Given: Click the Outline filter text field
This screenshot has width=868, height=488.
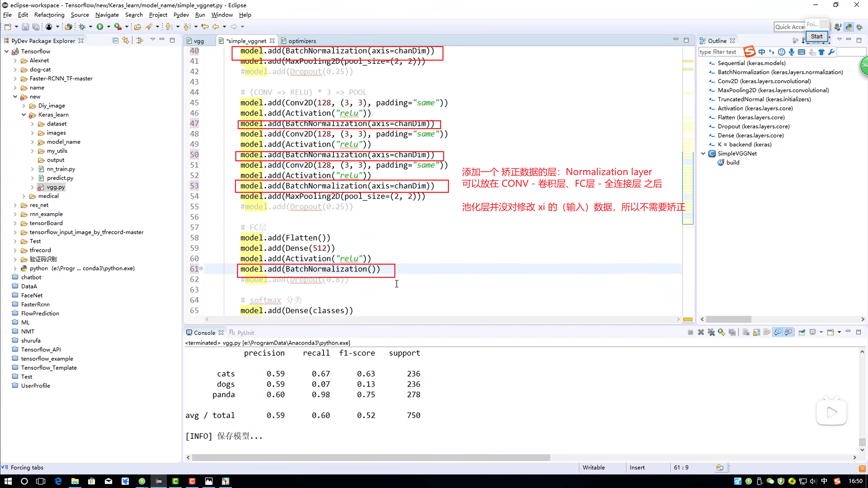Looking at the screenshot, I should (x=721, y=52).
